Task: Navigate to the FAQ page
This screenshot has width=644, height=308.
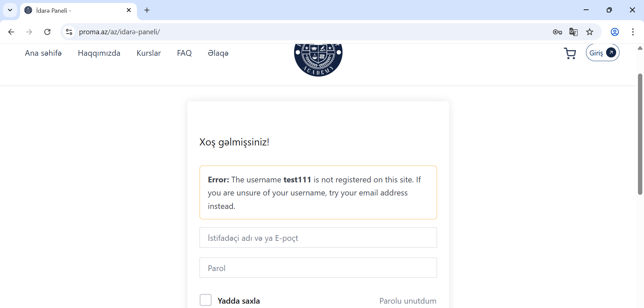Action: 184,53
